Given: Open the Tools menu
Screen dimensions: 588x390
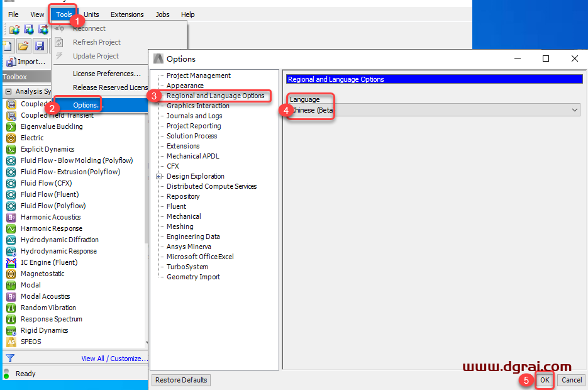Looking at the screenshot, I should tap(64, 14).
